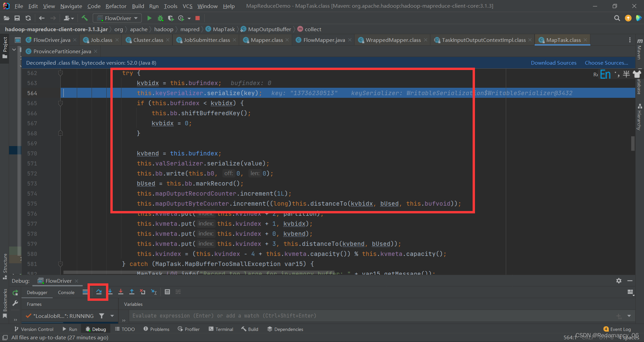Open the Evaluate Expression calculator icon

point(167,292)
